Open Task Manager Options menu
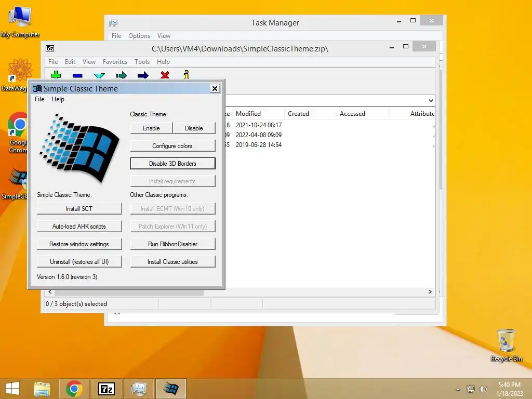 click(139, 36)
